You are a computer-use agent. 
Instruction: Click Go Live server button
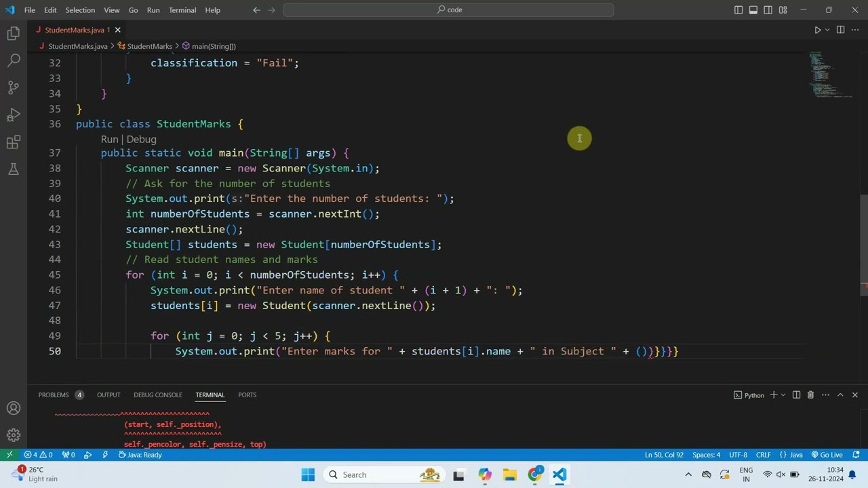(x=827, y=455)
